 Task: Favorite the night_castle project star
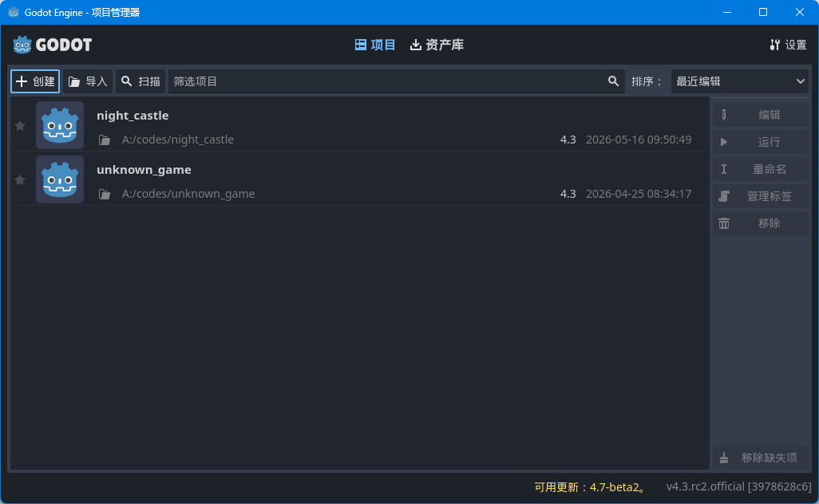tap(20, 126)
